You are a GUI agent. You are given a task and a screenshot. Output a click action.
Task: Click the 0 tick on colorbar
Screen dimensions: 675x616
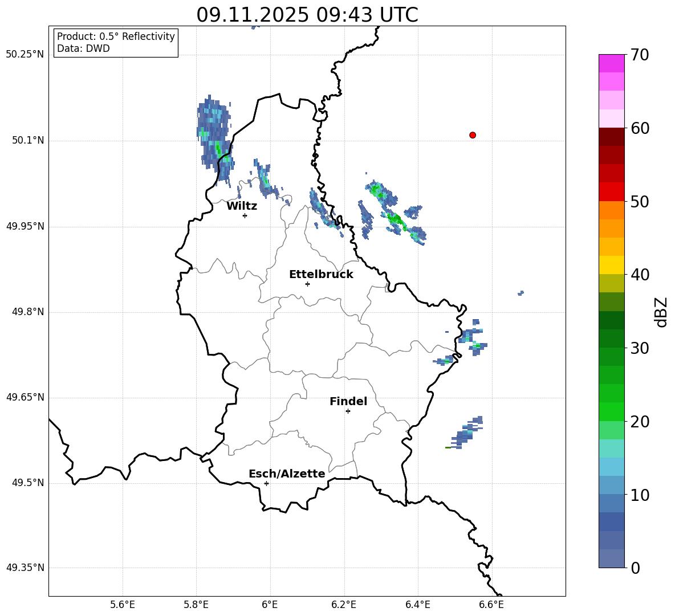[635, 568]
